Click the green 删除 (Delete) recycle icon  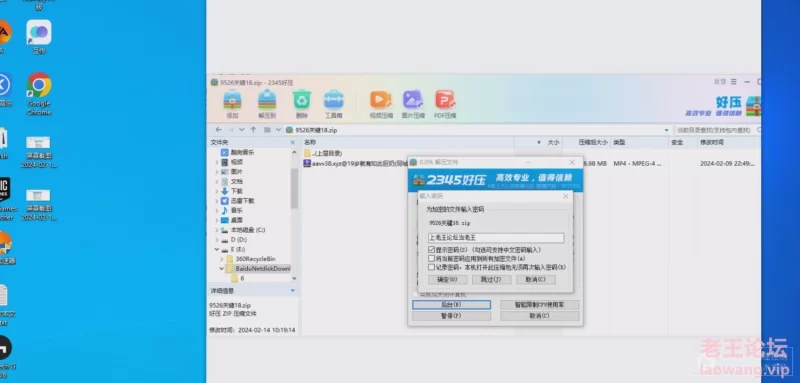pos(302,104)
